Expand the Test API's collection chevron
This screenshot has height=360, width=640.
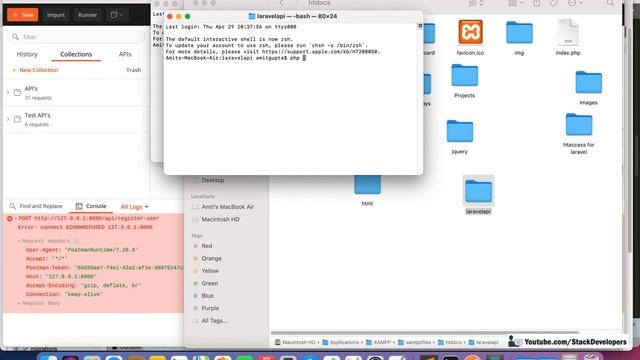pos(8,119)
